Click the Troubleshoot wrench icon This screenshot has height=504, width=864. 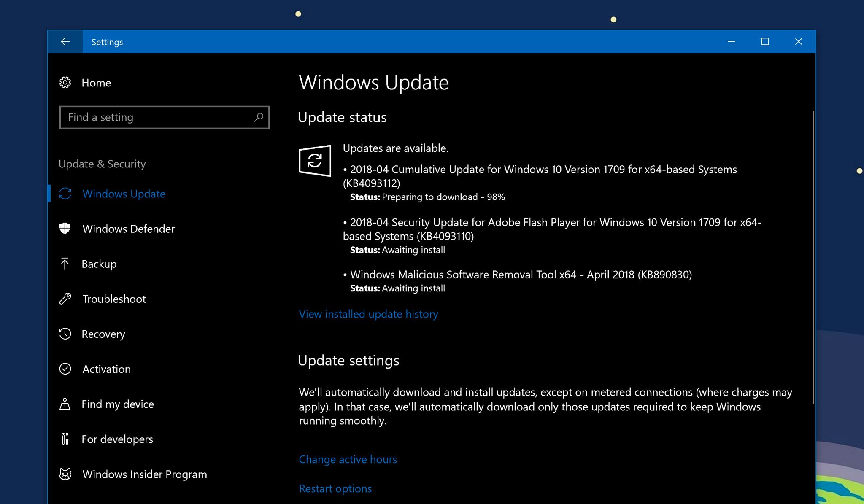click(x=65, y=299)
